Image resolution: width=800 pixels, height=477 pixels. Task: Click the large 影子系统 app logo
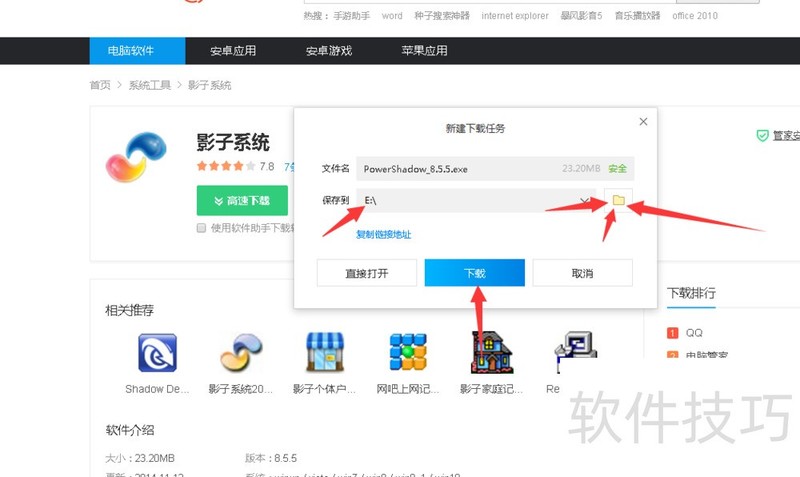(140, 158)
